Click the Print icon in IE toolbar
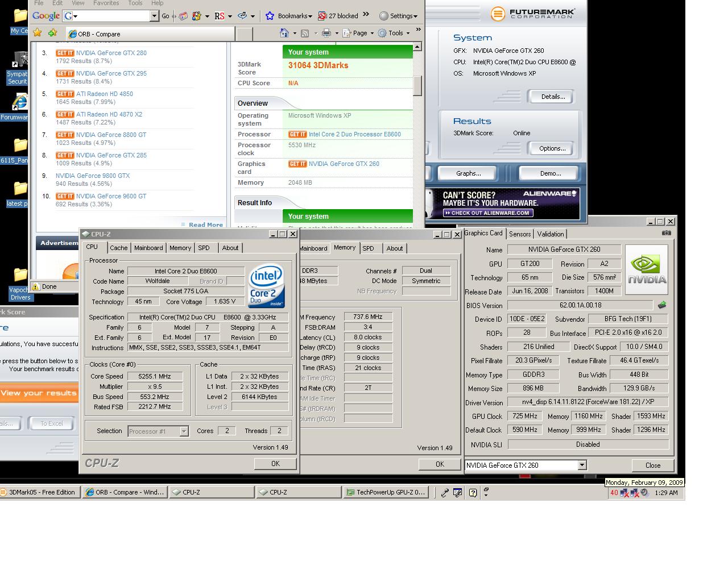Image resolution: width=728 pixels, height=582 pixels. (326, 33)
